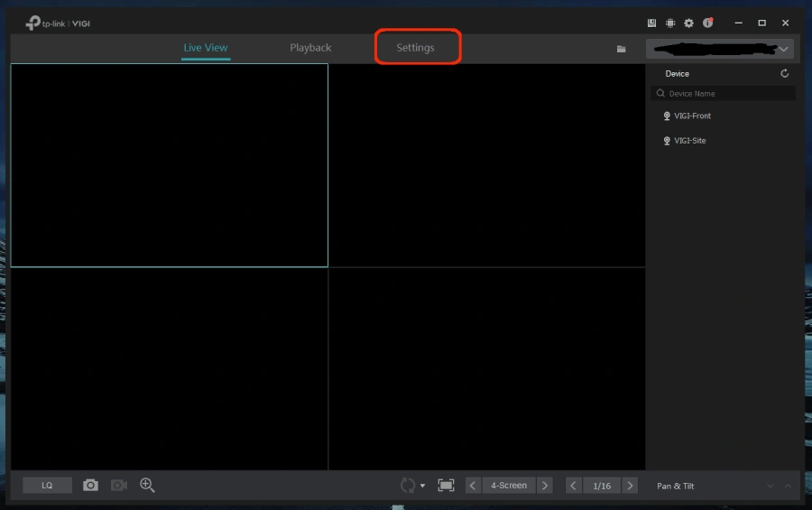Viewport: 812px width, 510px height.
Task: Open the Pan & Tilt panel label
Action: [x=675, y=487]
